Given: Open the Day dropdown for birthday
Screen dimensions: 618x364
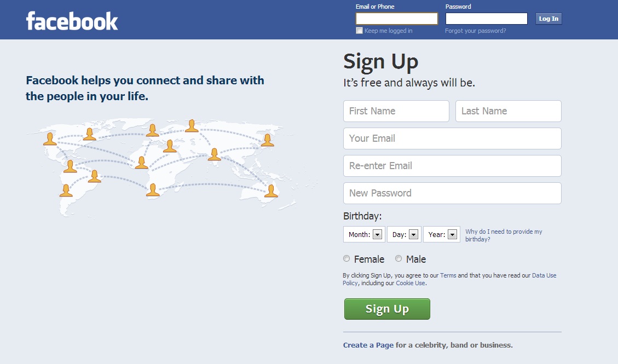Looking at the screenshot, I should tap(404, 234).
